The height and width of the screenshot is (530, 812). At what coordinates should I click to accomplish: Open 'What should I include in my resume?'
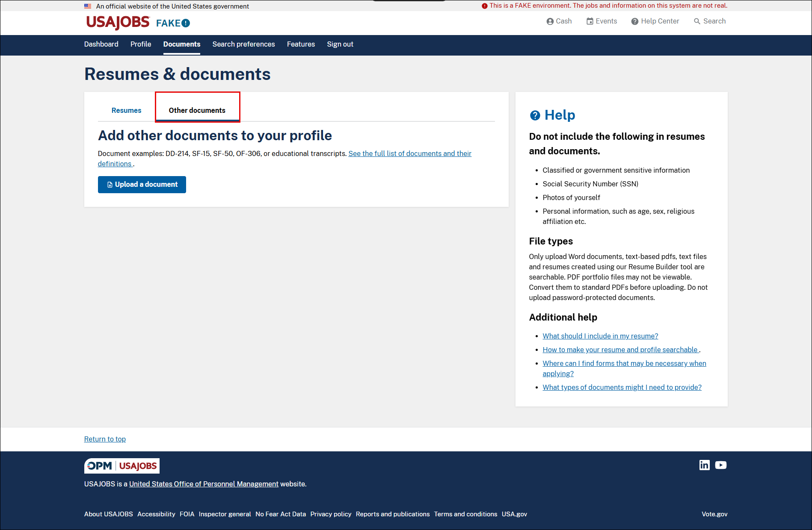(600, 336)
